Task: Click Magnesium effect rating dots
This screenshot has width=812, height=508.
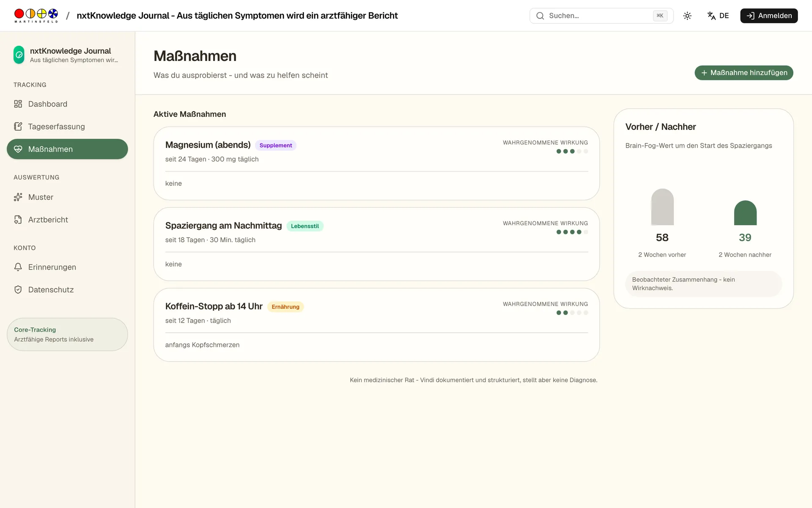Action: pyautogui.click(x=572, y=152)
